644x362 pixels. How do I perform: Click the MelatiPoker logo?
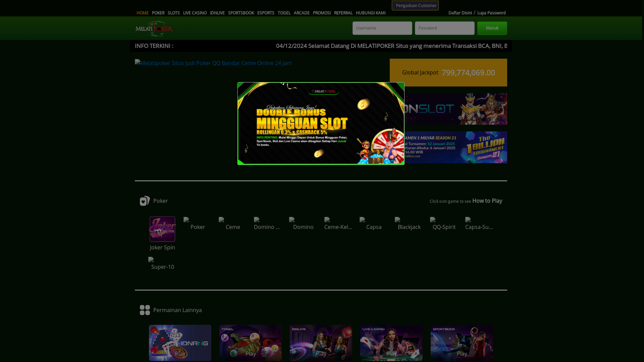(154, 28)
